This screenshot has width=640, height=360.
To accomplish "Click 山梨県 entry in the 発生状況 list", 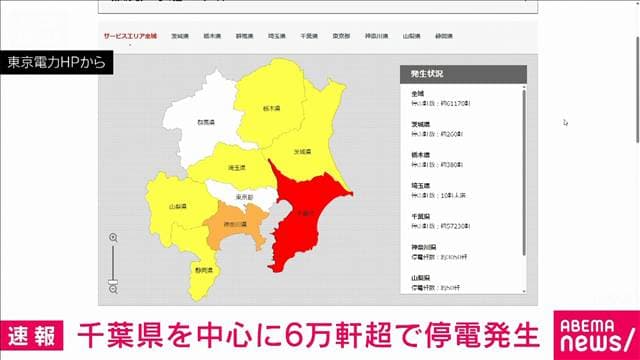I will point(436,283).
